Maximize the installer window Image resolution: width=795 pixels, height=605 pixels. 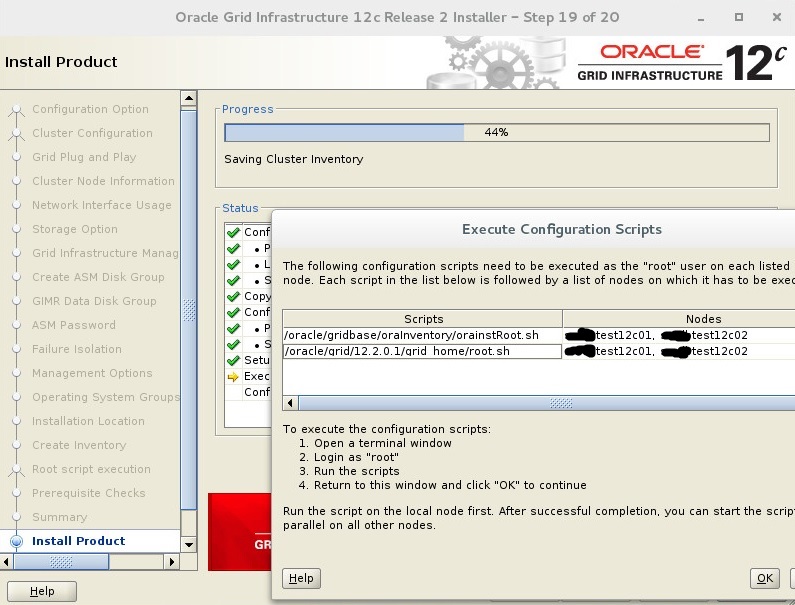739,17
